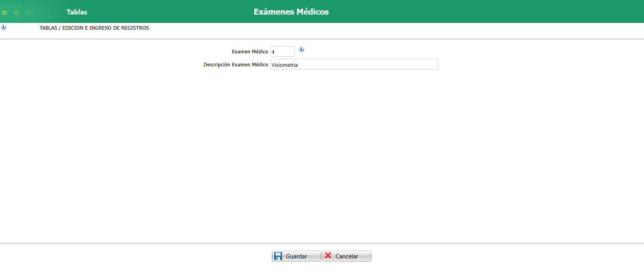
Task: Click the Descripción Examen Médico text field
Action: pyautogui.click(x=354, y=64)
